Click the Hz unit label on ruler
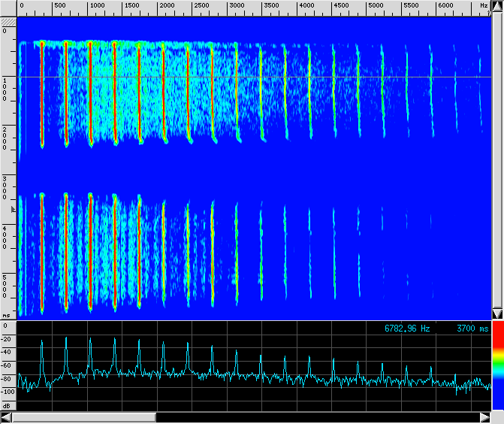Screen dimensions: 504x424 pyautogui.click(x=484, y=5)
